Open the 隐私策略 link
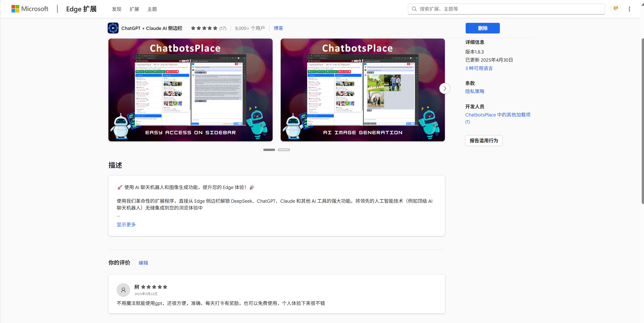Viewport: 644px width, 323px height. [x=475, y=91]
